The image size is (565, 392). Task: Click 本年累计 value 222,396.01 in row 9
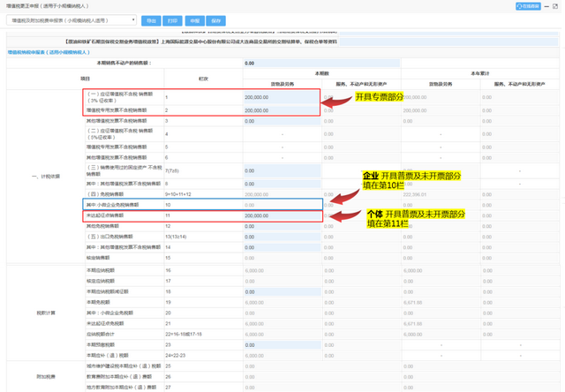(415, 194)
